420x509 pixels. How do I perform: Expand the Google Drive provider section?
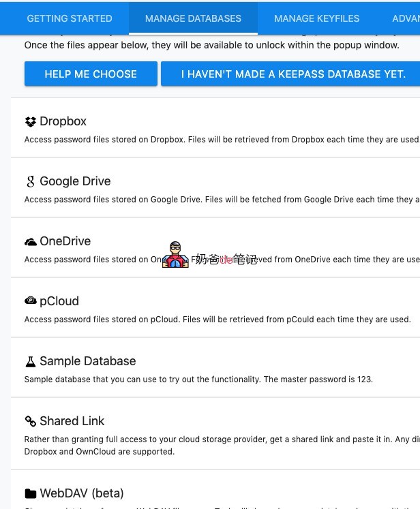pos(75,181)
